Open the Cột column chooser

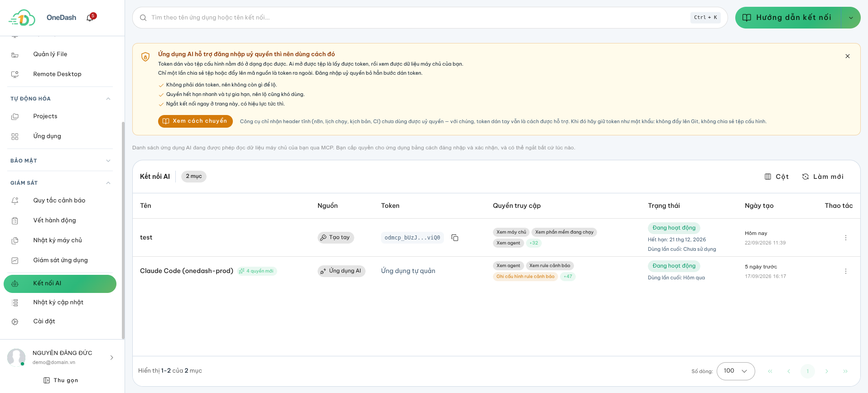click(776, 177)
